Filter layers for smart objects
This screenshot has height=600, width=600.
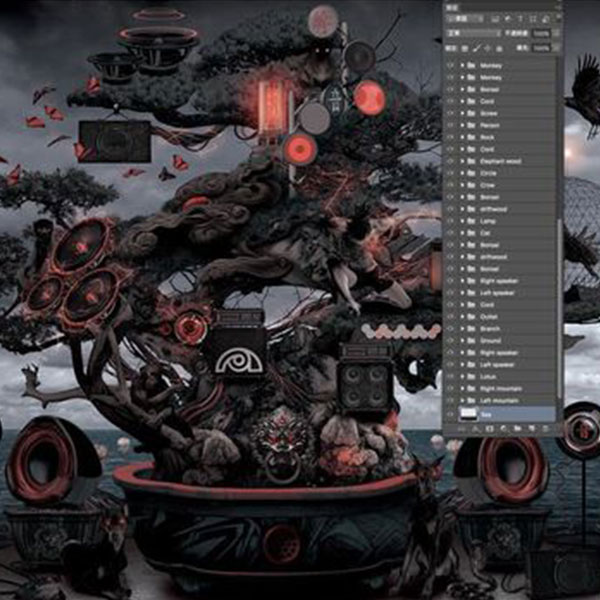546,19
